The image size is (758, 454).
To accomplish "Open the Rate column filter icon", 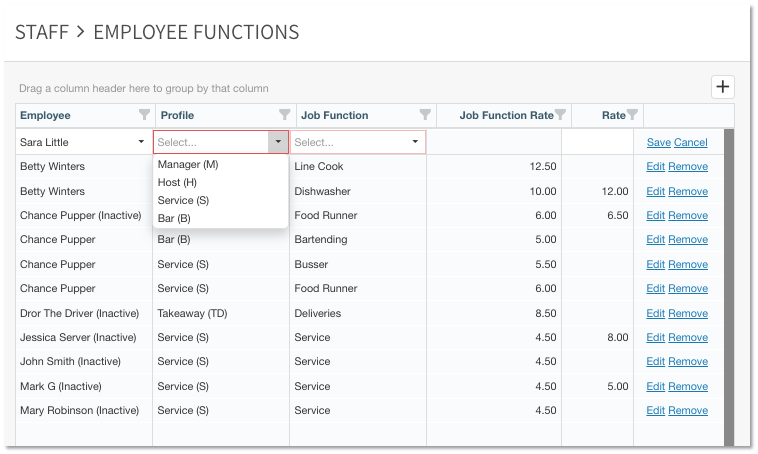I will pos(632,115).
